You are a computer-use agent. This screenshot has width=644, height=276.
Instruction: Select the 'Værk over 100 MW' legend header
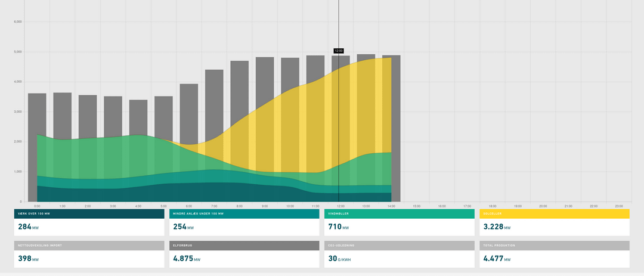click(89, 213)
